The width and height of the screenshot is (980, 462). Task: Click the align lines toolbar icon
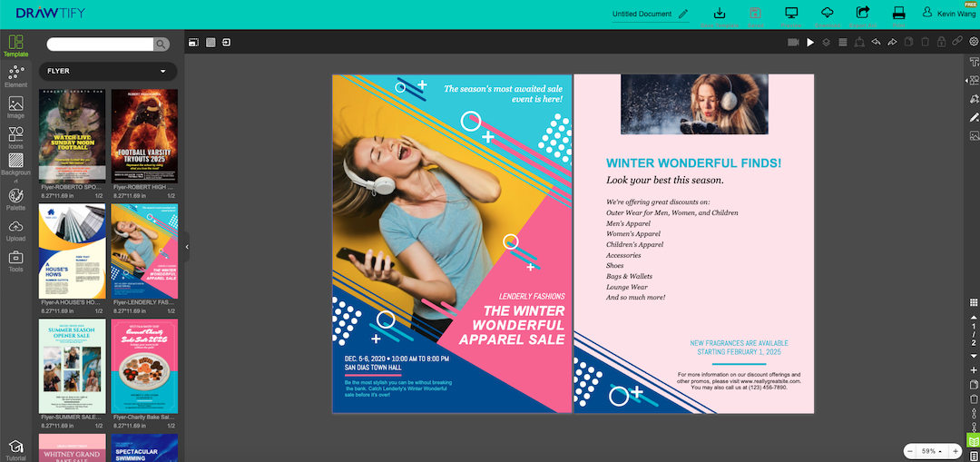[842, 43]
